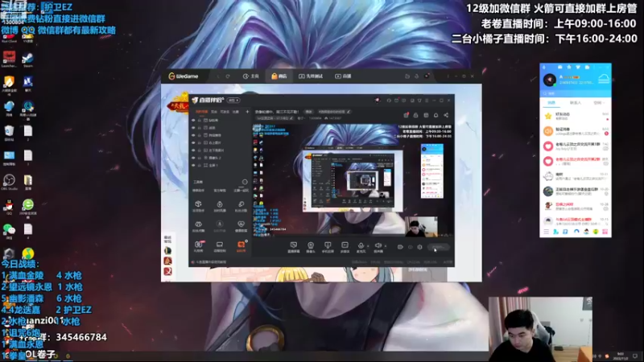Mute the speaker in 直播伴侣

pos(378,245)
